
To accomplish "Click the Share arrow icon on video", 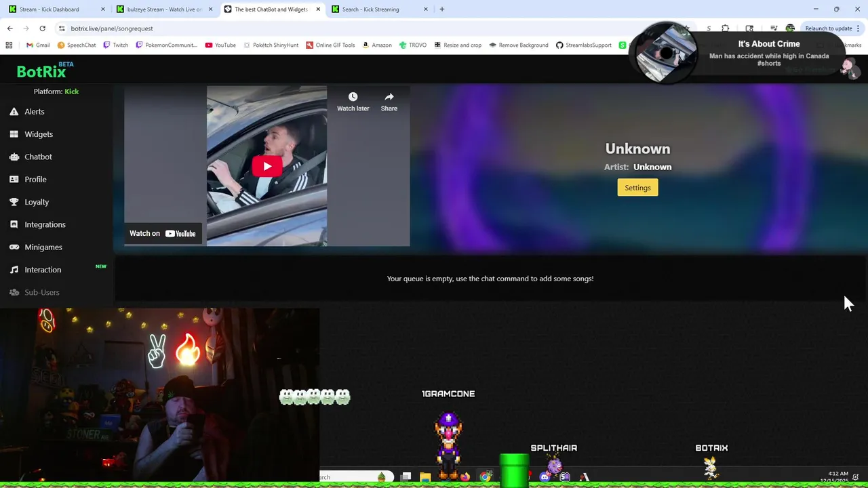I will 389,97.
